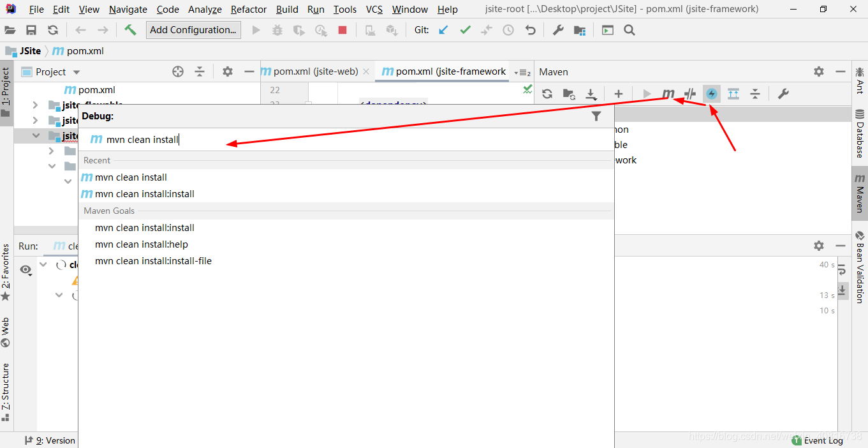This screenshot has height=448, width=868.
Task: Open Ant side tool tab
Action: click(x=860, y=80)
